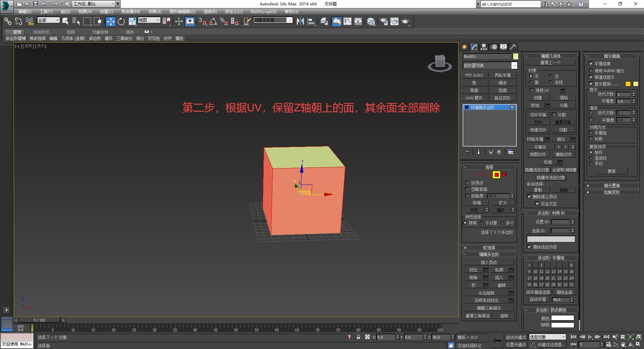
Task: Open the 视图 reference coordinate dropdown
Action: [x=149, y=20]
